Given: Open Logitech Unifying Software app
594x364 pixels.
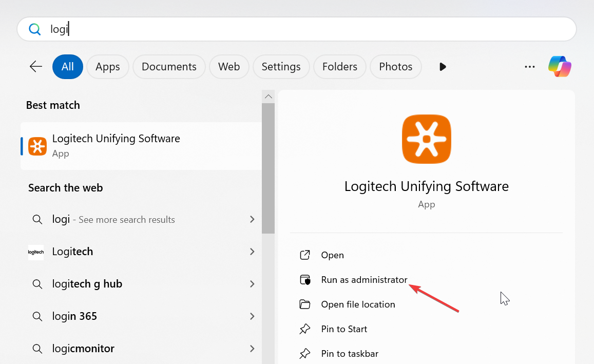Looking at the screenshot, I should click(332, 255).
